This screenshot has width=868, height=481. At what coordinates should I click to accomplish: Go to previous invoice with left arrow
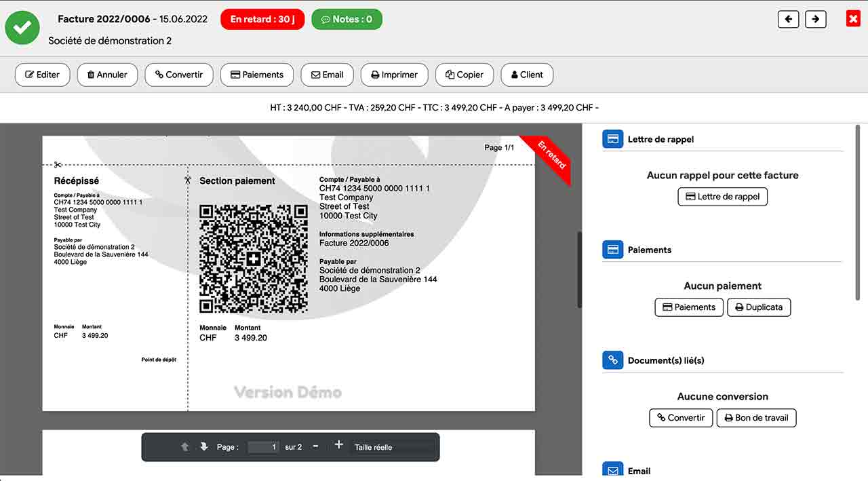tap(788, 19)
